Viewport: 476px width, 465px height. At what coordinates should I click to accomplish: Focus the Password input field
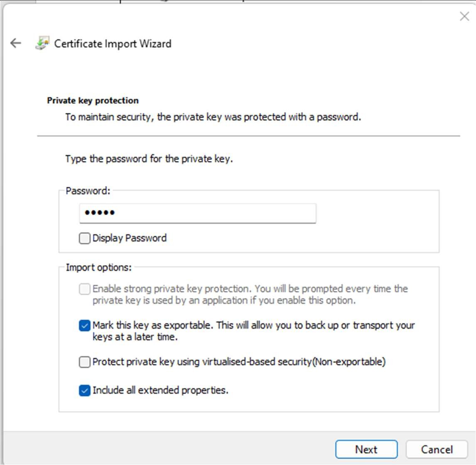point(198,213)
